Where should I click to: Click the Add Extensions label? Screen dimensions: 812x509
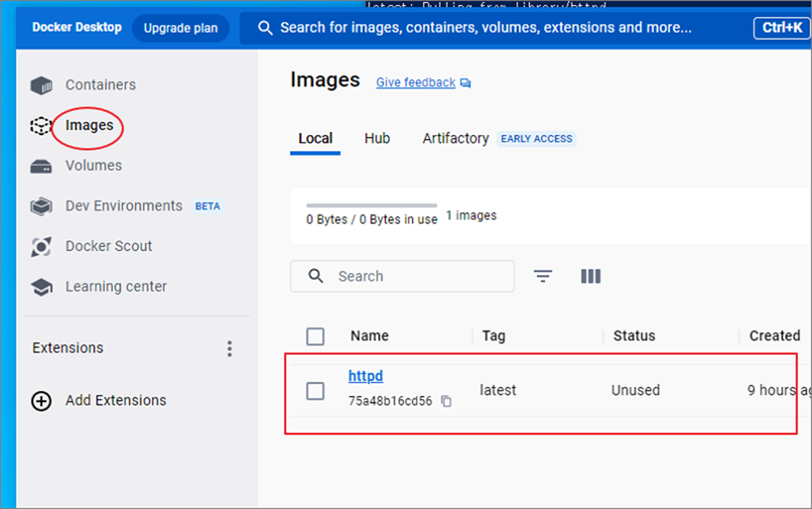pos(116,401)
